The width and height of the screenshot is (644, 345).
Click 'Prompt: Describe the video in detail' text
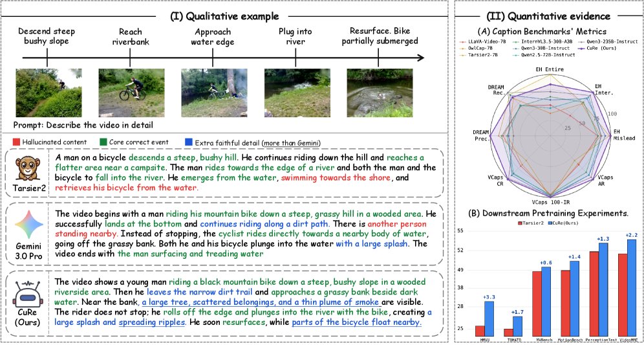pyautogui.click(x=83, y=124)
